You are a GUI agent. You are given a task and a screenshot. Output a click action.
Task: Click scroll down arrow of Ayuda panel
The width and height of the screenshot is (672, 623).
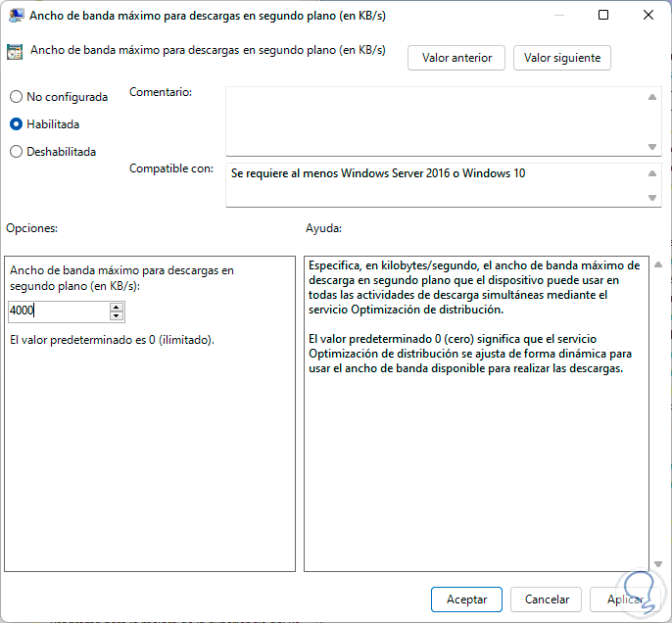tap(658, 564)
